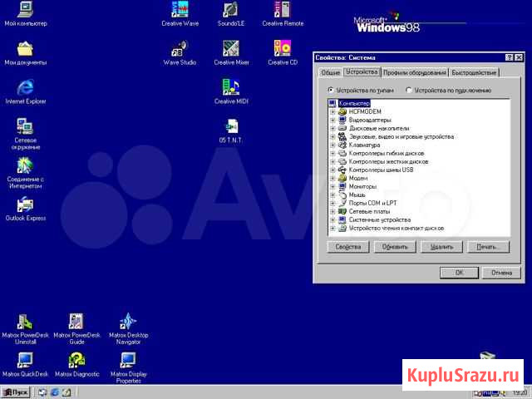Select the Устройства по подключению radio button
The height and width of the screenshot is (399, 532).
409,91
